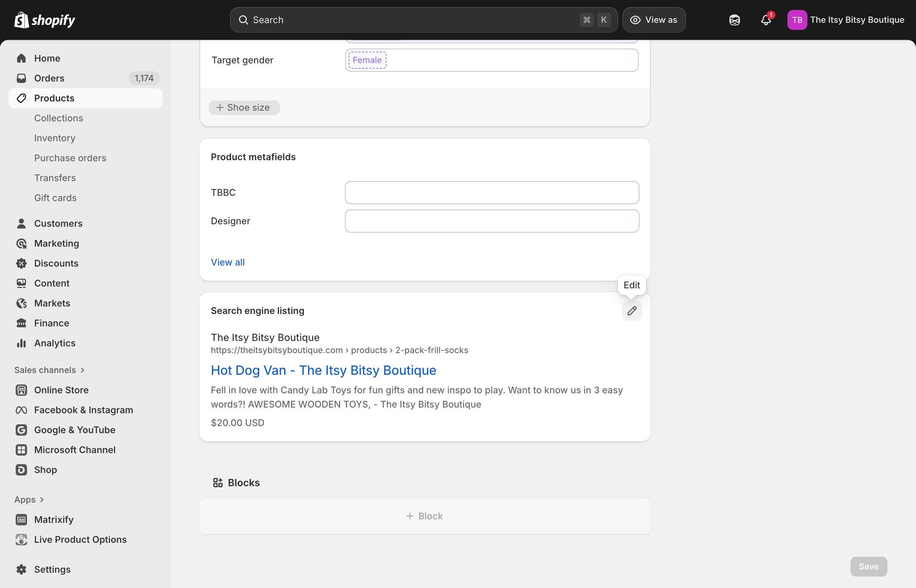Viewport: 916px width, 588px height.
Task: Click the Facebook & Instagram channel icon
Action: coord(21,410)
